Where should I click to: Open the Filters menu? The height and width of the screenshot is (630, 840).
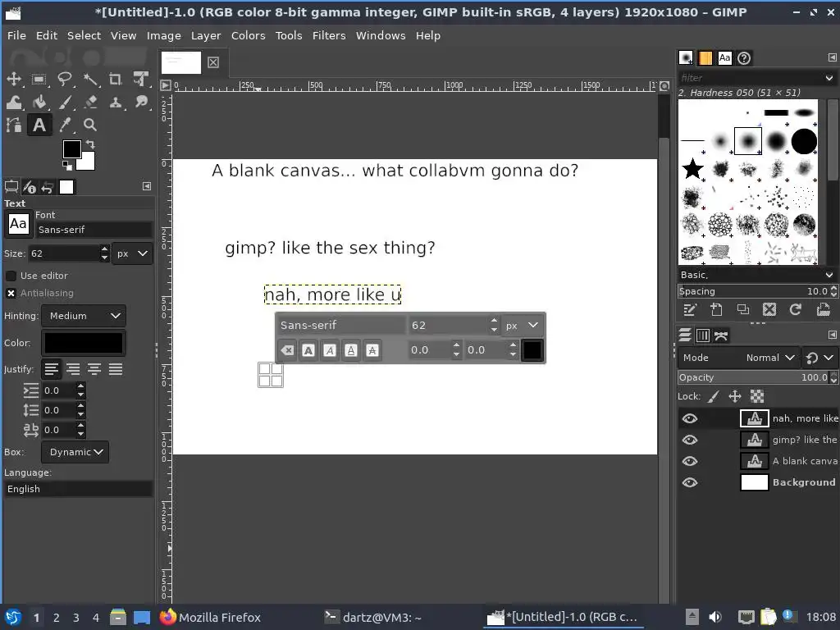click(329, 35)
